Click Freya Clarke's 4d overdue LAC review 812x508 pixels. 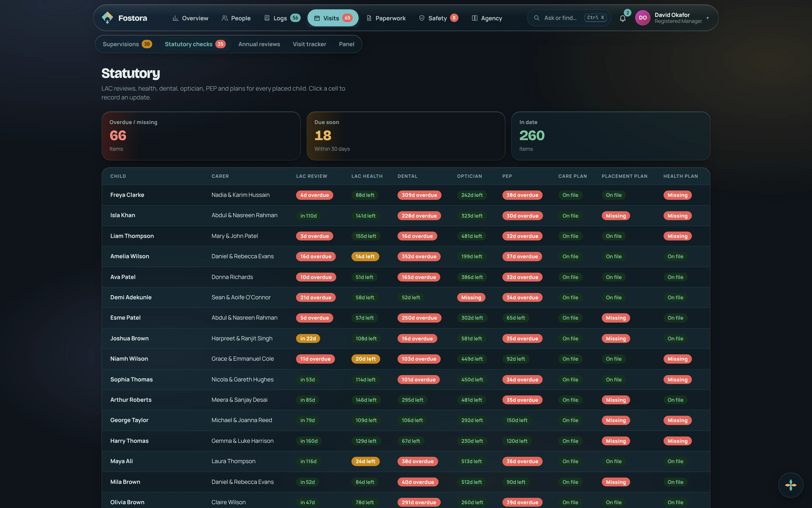(314, 195)
